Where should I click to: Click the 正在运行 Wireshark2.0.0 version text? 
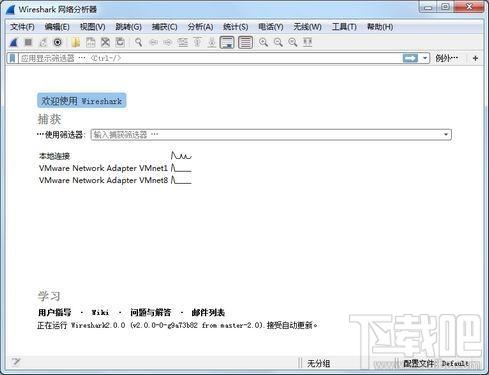177,325
